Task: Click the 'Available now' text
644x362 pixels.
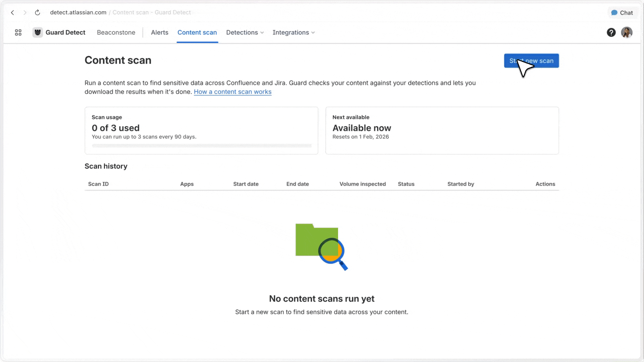Action: tap(362, 128)
